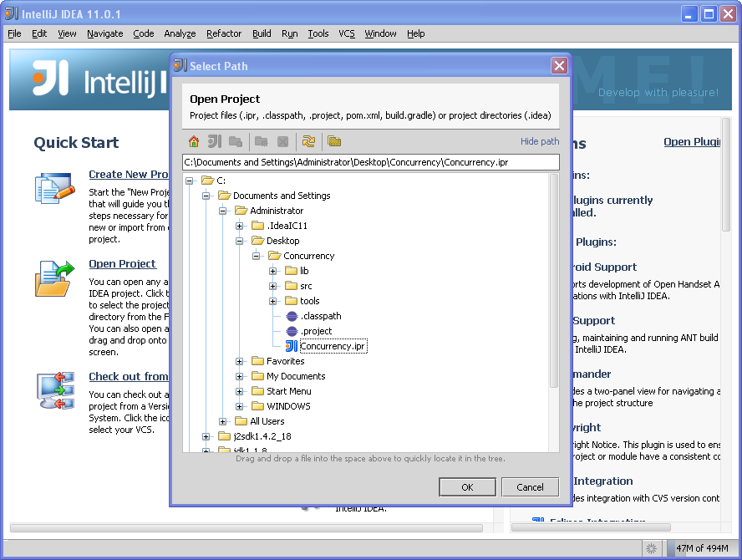The image size is (742, 560).
Task: Open the Analyze menu
Action: pos(180,33)
